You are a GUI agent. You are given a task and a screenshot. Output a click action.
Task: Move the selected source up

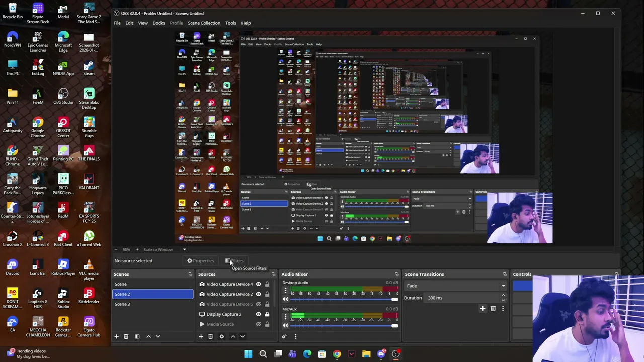(x=233, y=336)
